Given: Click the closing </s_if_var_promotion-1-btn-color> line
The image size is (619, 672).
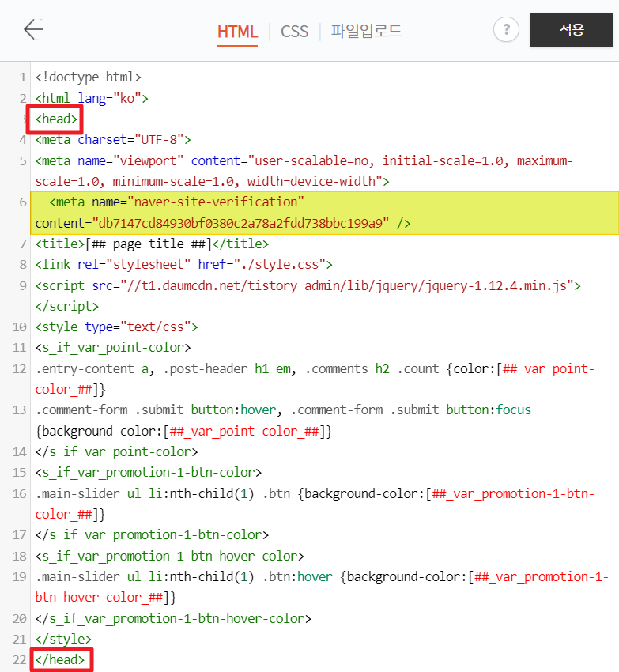Looking at the screenshot, I should [x=152, y=535].
